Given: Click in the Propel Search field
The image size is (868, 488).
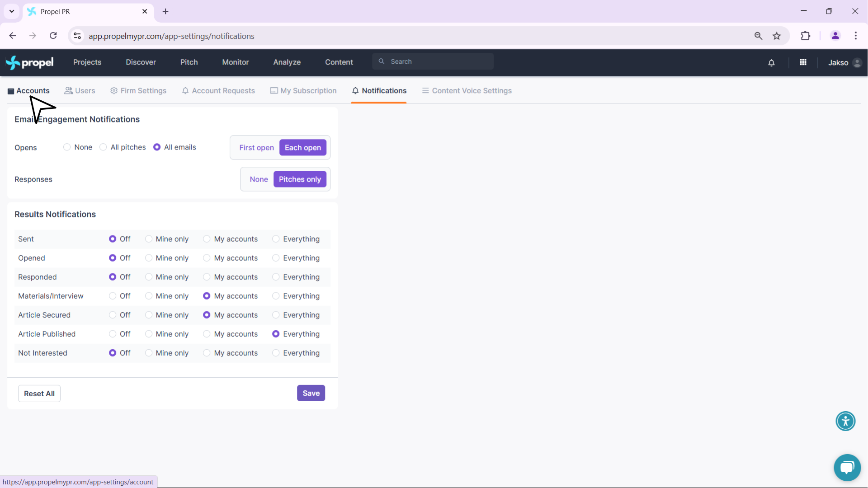Looking at the screenshot, I should (433, 61).
